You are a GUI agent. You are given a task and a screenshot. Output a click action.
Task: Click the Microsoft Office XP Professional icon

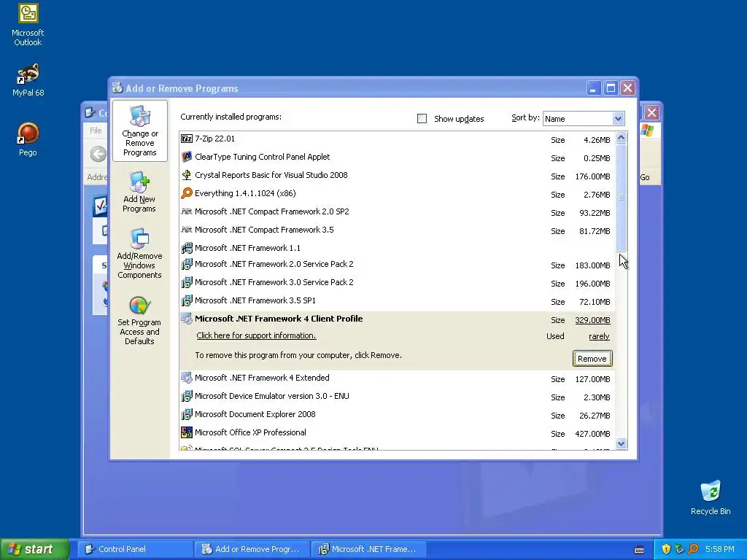click(187, 432)
